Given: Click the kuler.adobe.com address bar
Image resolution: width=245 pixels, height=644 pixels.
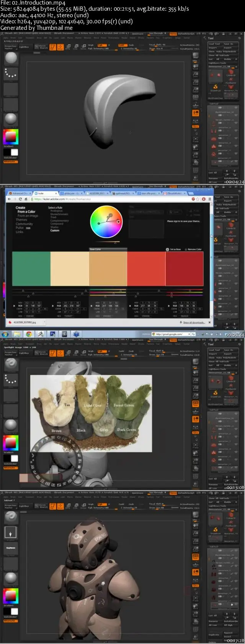Looking at the screenshot, I should (x=111, y=199).
